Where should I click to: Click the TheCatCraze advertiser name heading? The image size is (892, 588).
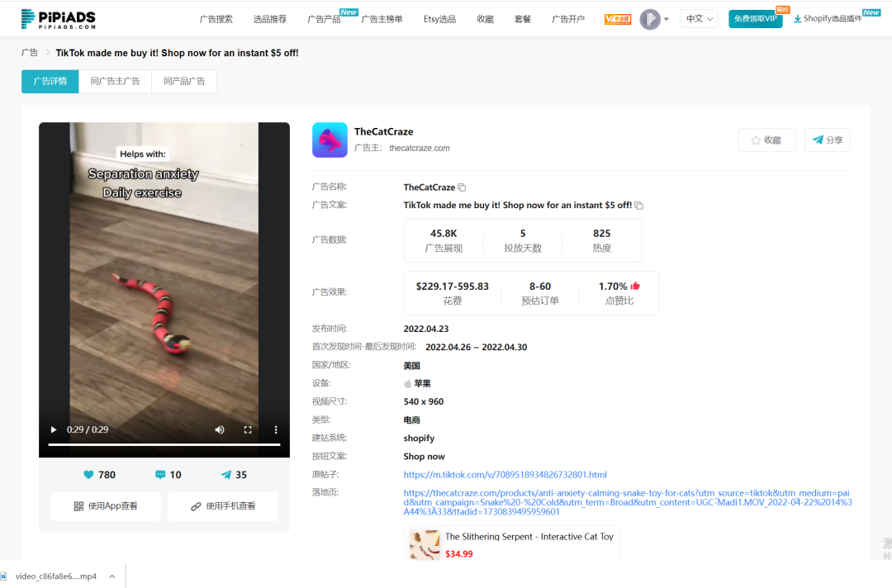tap(384, 131)
